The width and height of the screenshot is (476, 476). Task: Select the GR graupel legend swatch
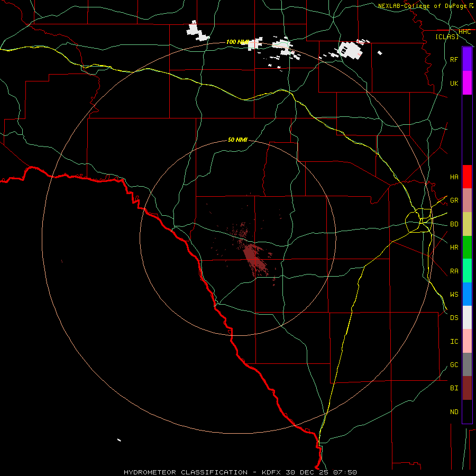[467, 200]
